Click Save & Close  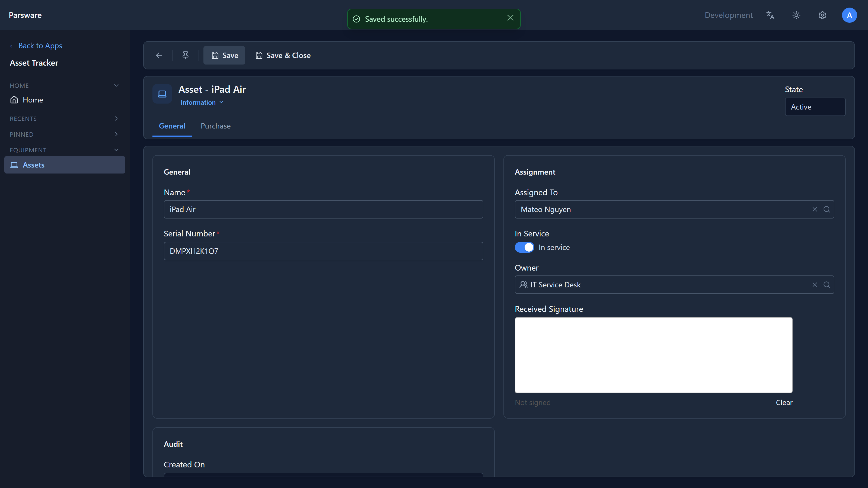[283, 55]
